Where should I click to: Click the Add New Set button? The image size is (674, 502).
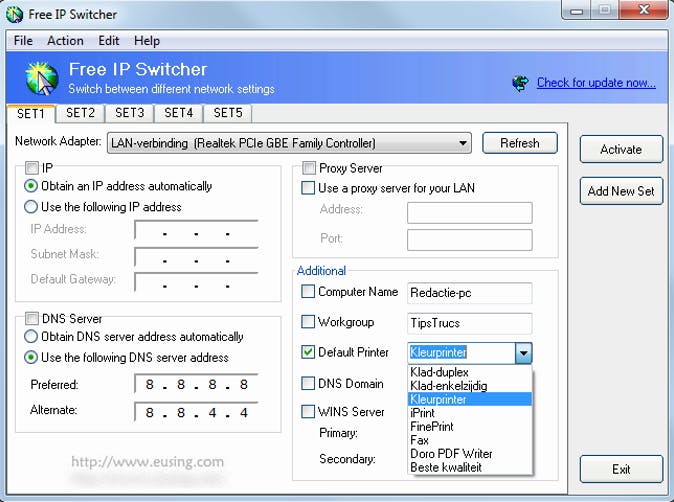pyautogui.click(x=621, y=191)
